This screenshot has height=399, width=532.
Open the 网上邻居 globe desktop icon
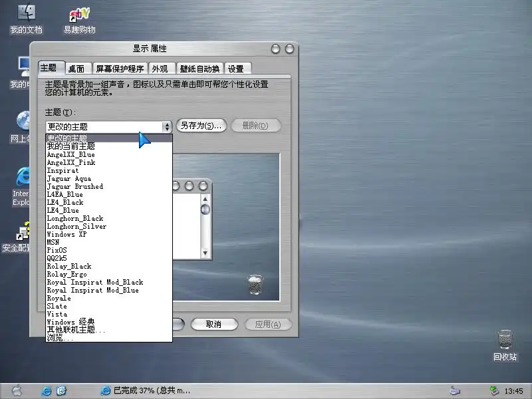pyautogui.click(x=21, y=126)
